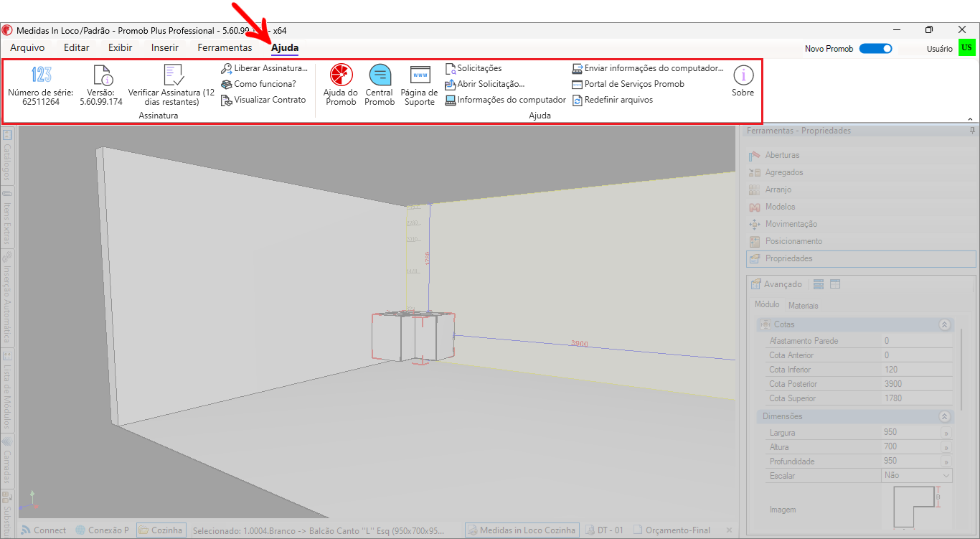
Task: Open the Editar menu
Action: (x=77, y=48)
